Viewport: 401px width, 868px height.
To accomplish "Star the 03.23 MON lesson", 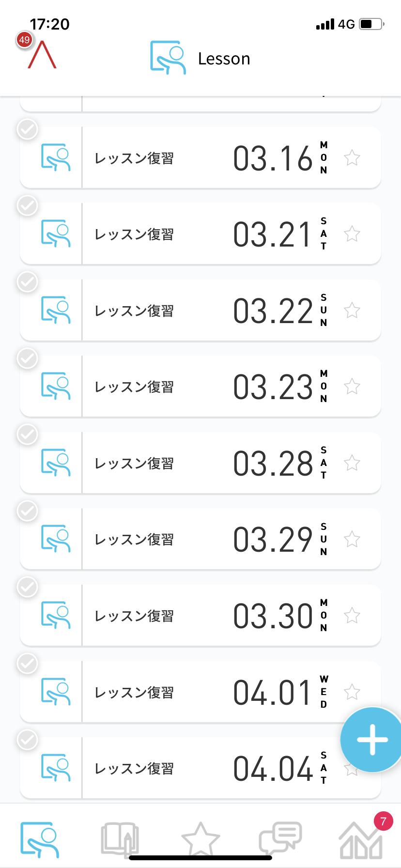I will (x=352, y=387).
